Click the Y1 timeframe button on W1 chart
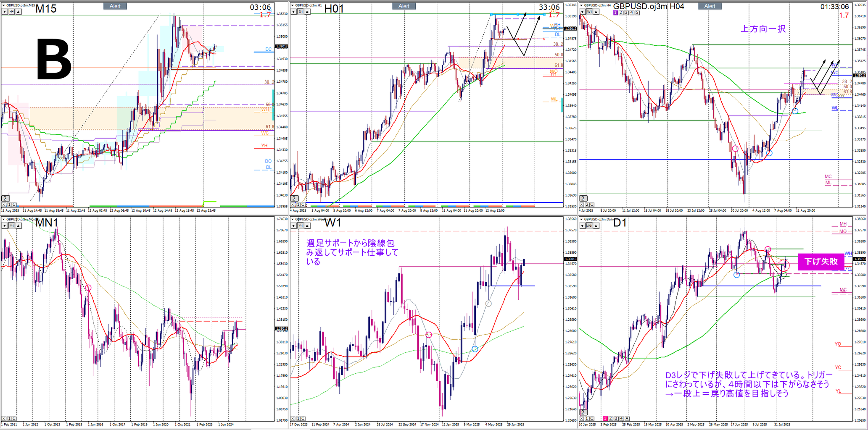 click(x=301, y=226)
